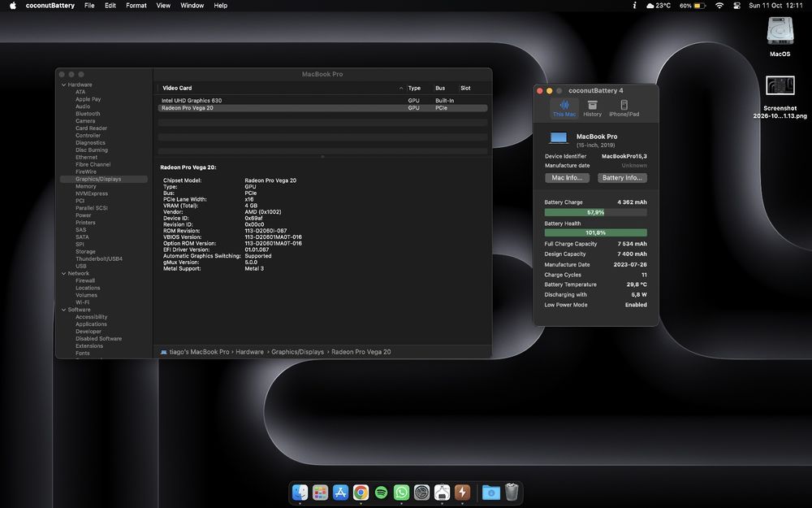The image size is (812, 508).
Task: Click the date and time Sun 11 Oct
Action: 775,5
